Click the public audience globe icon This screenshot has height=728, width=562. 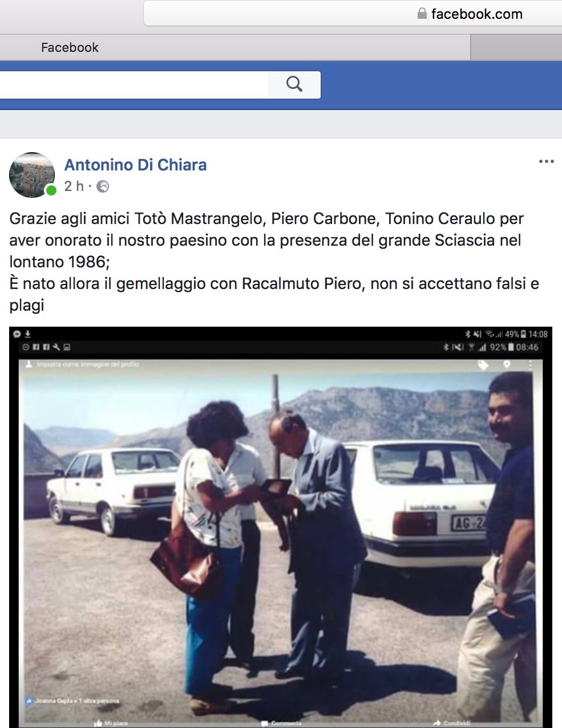click(x=103, y=186)
